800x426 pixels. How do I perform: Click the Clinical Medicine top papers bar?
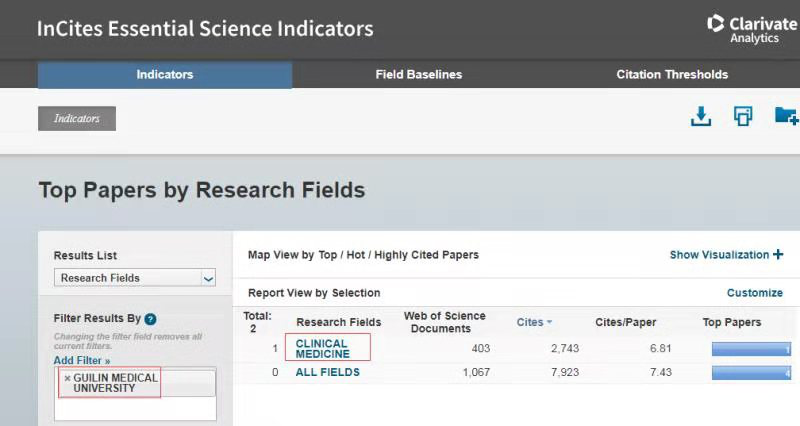tap(752, 349)
